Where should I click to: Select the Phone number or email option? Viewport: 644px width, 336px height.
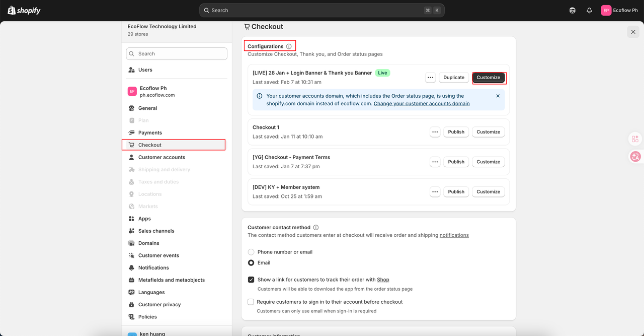pyautogui.click(x=251, y=252)
